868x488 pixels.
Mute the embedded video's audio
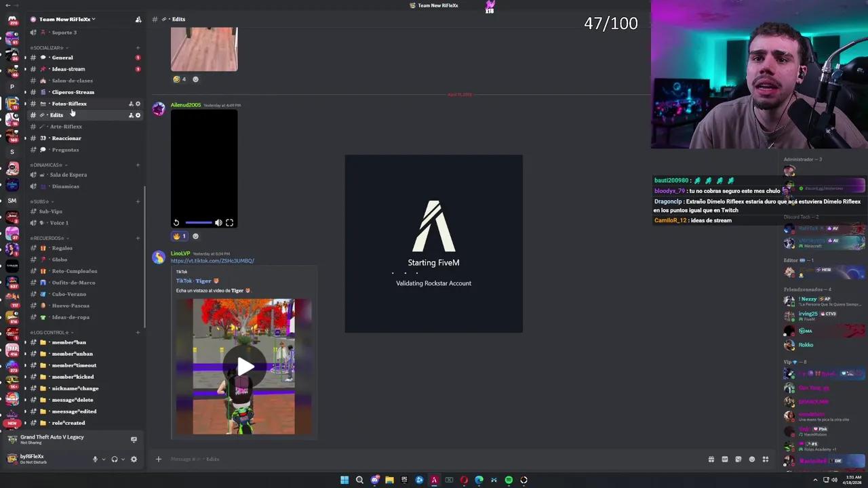point(218,222)
